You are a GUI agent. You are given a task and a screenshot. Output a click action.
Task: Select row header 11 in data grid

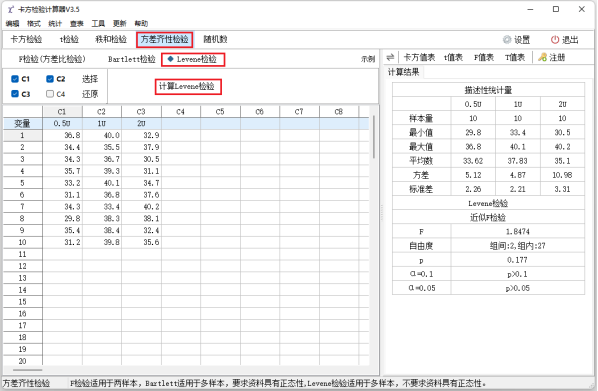(23, 254)
